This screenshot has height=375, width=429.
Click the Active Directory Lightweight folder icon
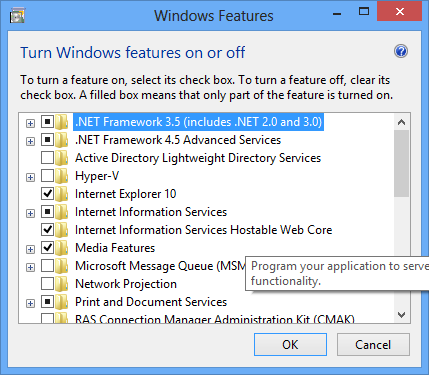[62, 158]
